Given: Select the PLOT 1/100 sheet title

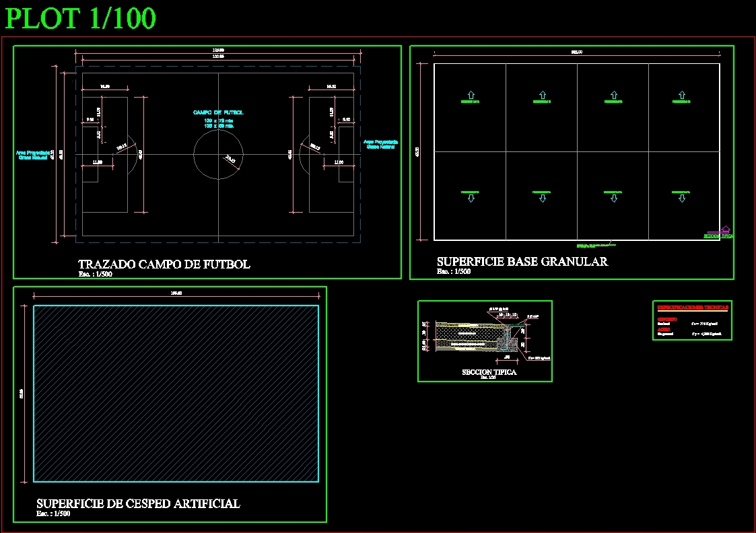Looking at the screenshot, I should tap(79, 18).
